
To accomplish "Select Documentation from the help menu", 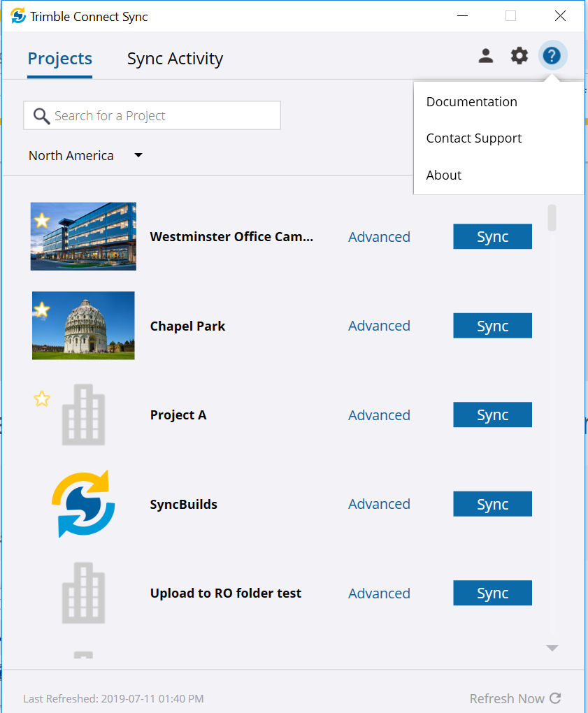I will [471, 101].
